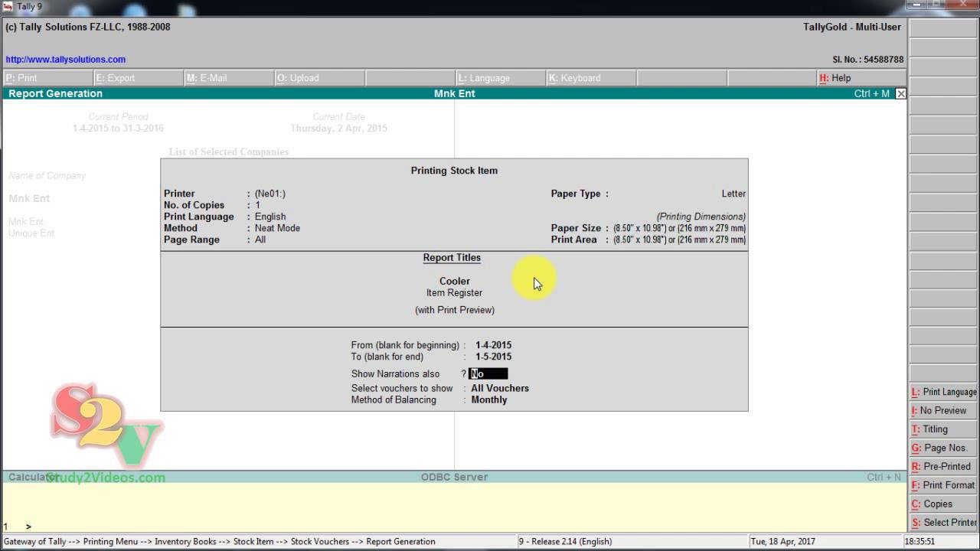The image size is (980, 551).
Task: Click the Print Area dimensions value
Action: (x=680, y=240)
